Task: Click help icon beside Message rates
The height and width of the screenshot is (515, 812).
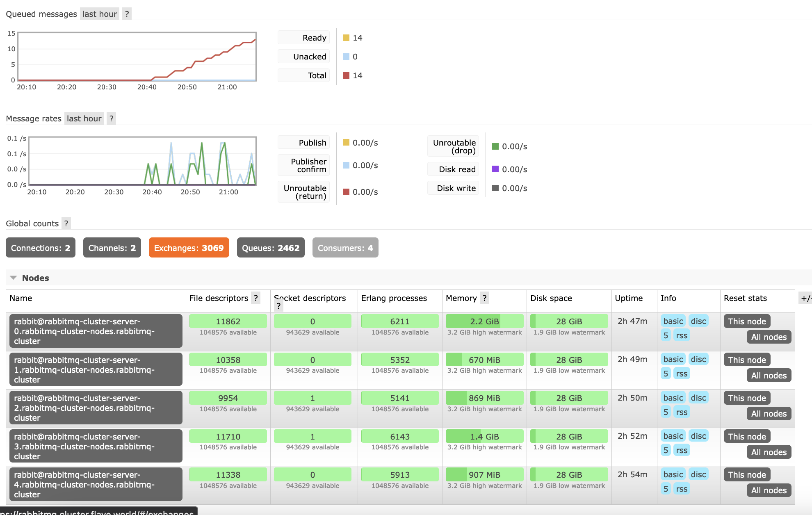Action: click(x=111, y=118)
